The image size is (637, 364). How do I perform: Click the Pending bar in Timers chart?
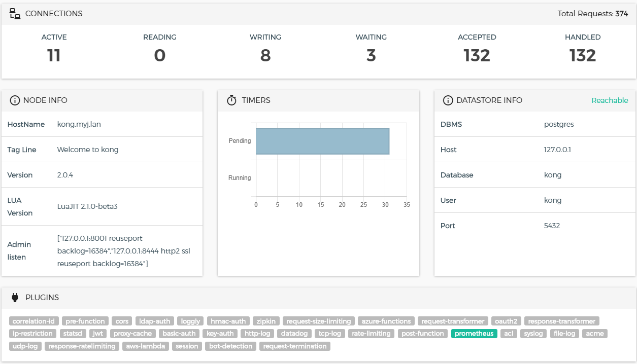(x=322, y=141)
